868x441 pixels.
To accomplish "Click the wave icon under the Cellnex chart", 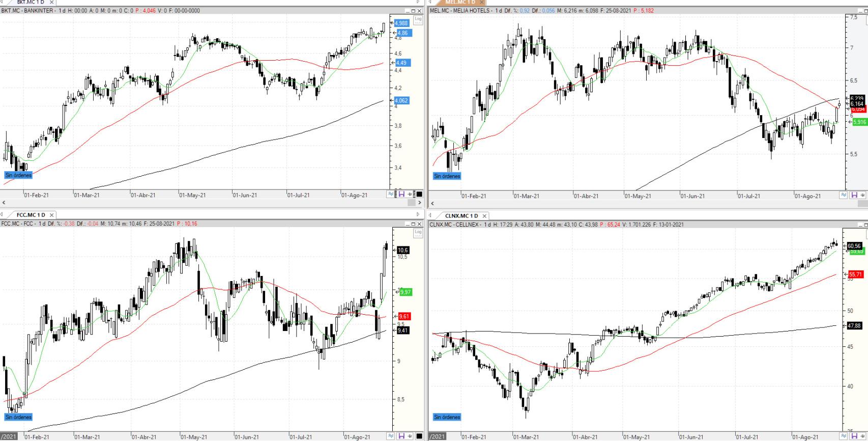I will coord(844,436).
